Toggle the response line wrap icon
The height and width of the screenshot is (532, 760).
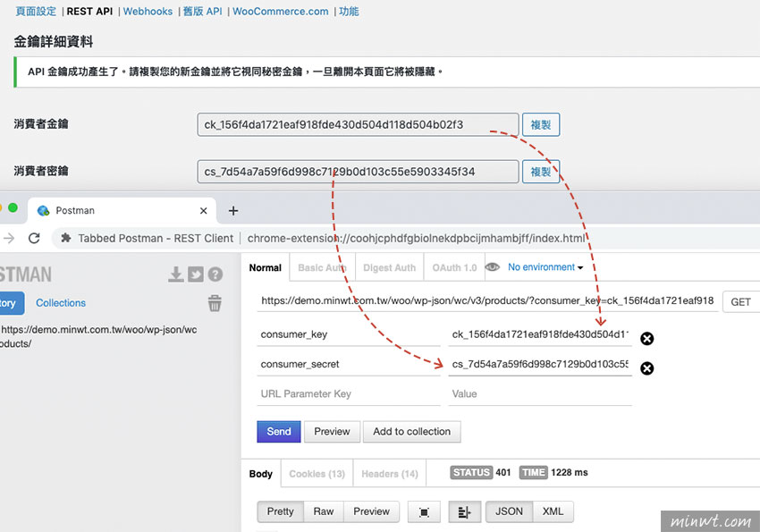pyautogui.click(x=464, y=512)
